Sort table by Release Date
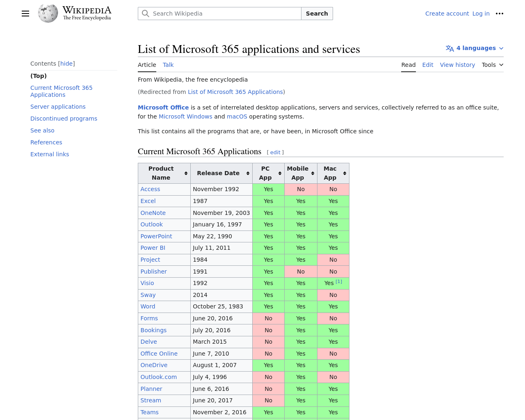Screen dimensions: 525x420 [x=221, y=173]
